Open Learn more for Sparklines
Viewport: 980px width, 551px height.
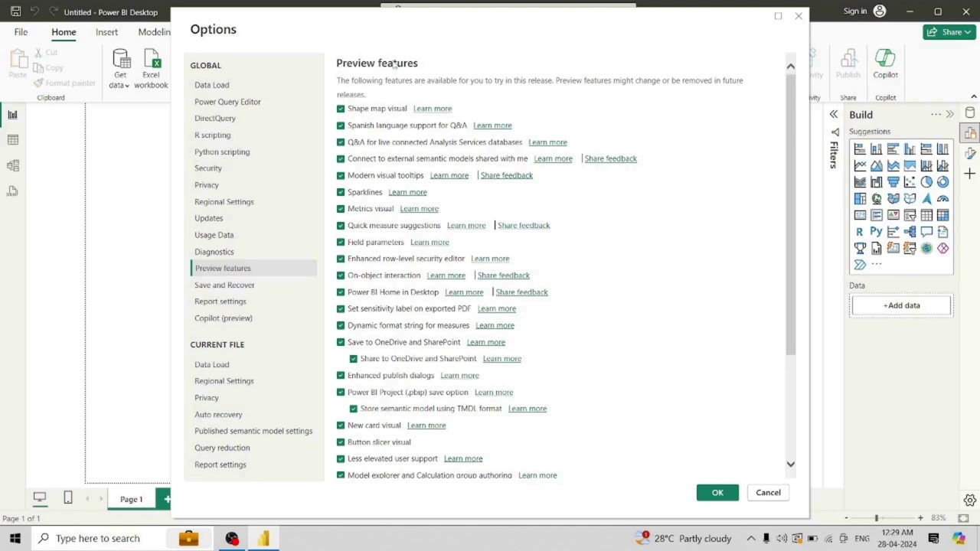pos(407,192)
